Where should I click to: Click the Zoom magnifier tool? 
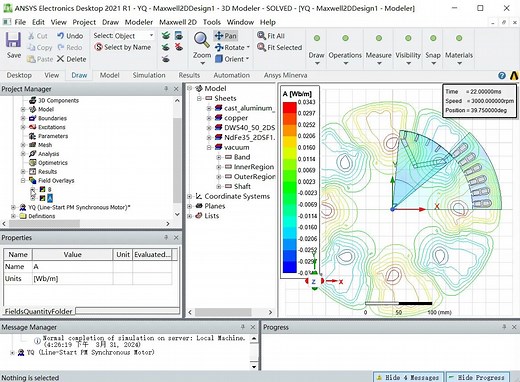tap(202, 40)
